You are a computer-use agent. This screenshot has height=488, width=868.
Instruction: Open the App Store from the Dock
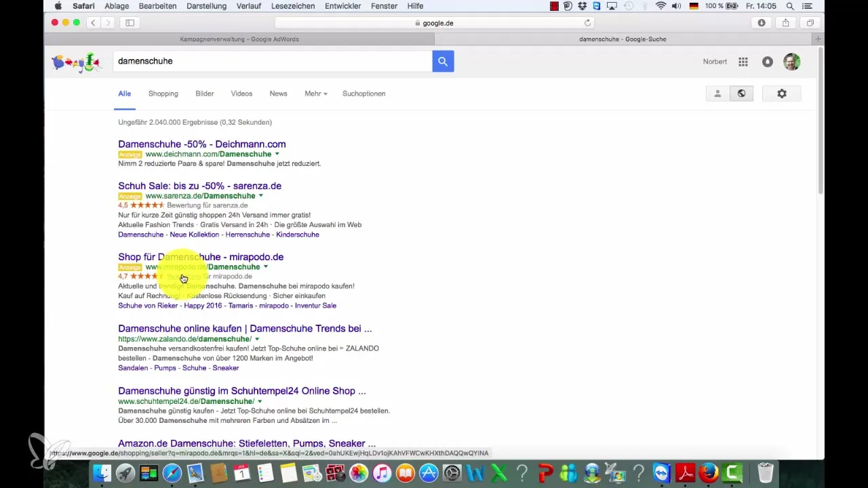[x=429, y=472]
